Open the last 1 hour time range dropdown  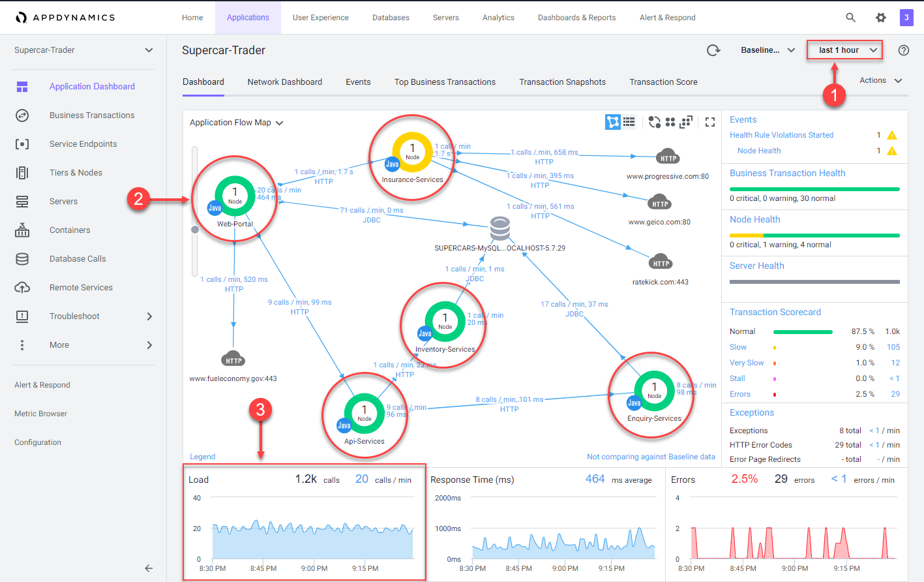(845, 50)
